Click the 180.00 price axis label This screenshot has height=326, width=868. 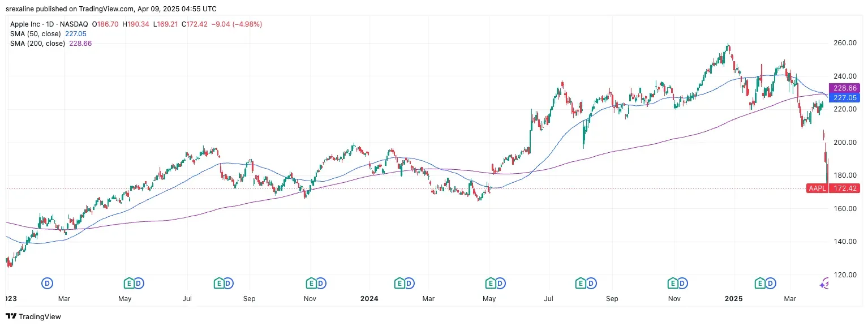coord(844,175)
